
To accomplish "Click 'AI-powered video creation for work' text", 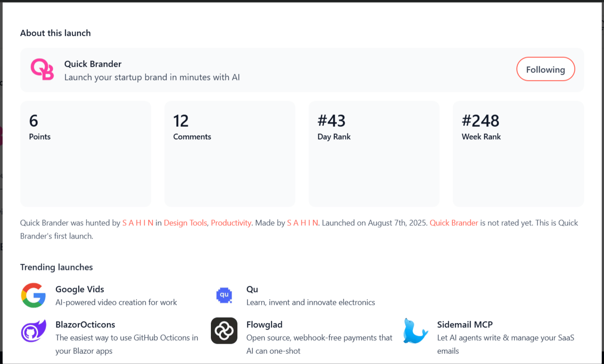I will (116, 303).
